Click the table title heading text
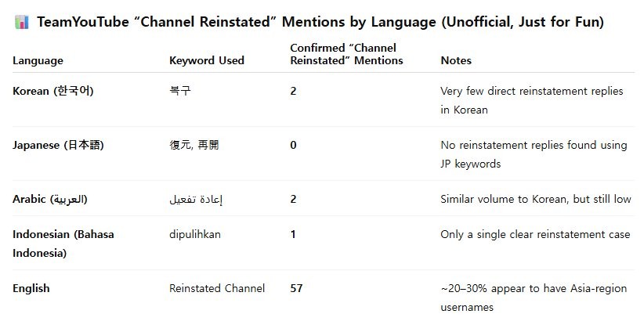This screenshot has width=644, height=332. point(320,22)
